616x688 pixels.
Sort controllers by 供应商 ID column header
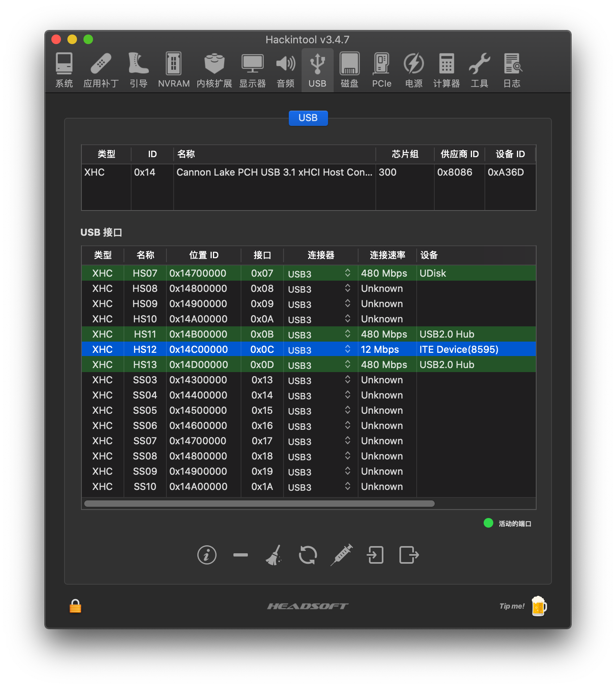(x=460, y=154)
